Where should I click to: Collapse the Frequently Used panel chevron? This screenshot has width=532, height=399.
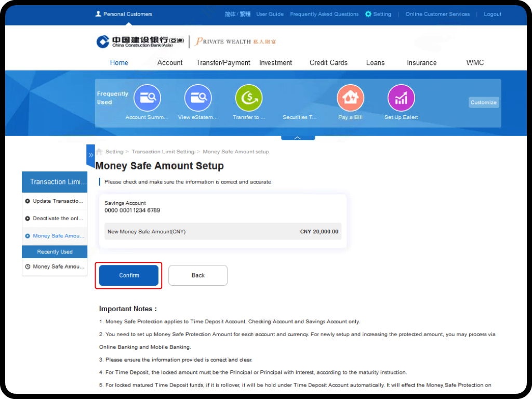coord(298,138)
